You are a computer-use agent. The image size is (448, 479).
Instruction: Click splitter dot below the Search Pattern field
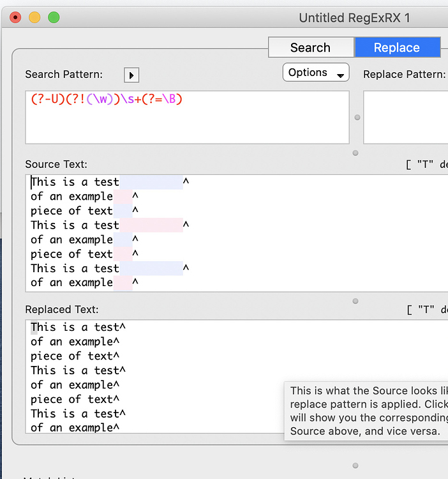pyautogui.click(x=355, y=153)
